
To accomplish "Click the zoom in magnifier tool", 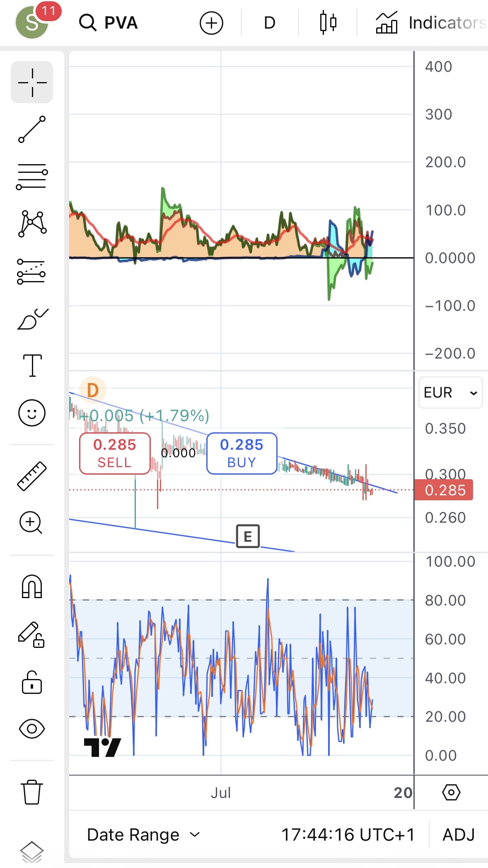I will [x=31, y=523].
